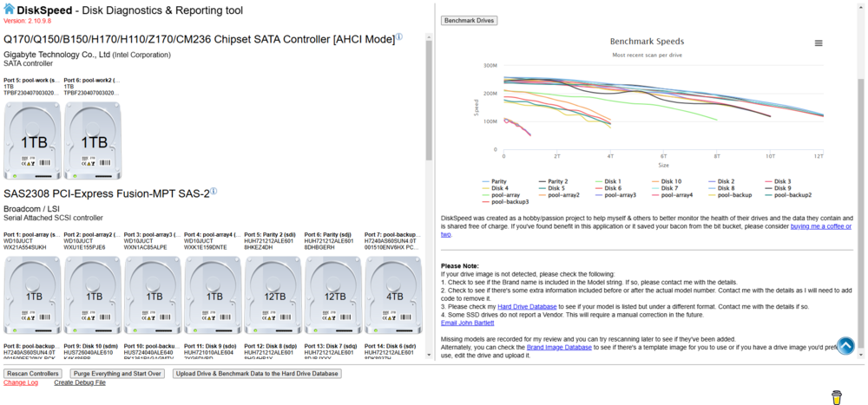Click the Port 12: Disk 8 (sdp) label
Viewport: 868px width, 405px height.
(x=270, y=346)
